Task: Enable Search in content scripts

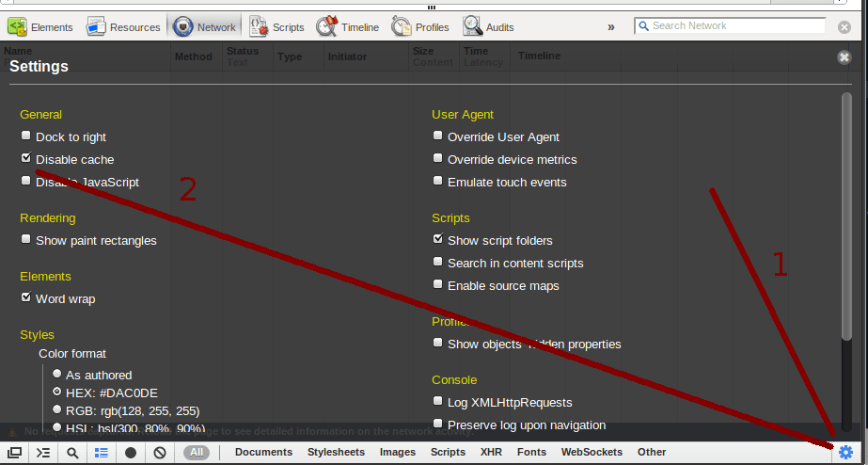Action: [x=438, y=261]
